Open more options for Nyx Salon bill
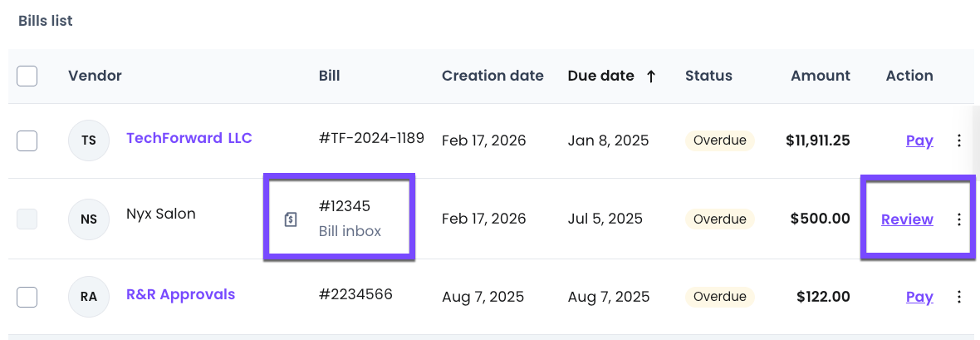This screenshot has width=980, height=340. pyautogui.click(x=959, y=219)
